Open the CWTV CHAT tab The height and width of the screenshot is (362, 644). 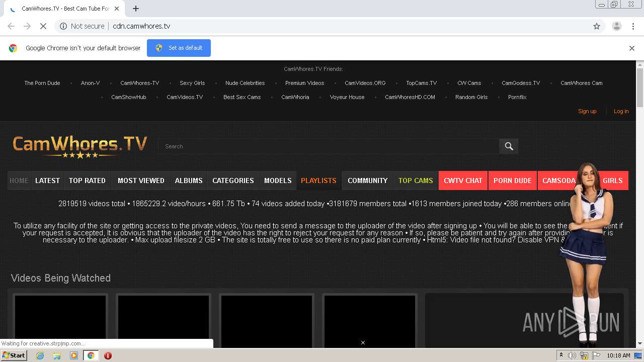coord(463,180)
